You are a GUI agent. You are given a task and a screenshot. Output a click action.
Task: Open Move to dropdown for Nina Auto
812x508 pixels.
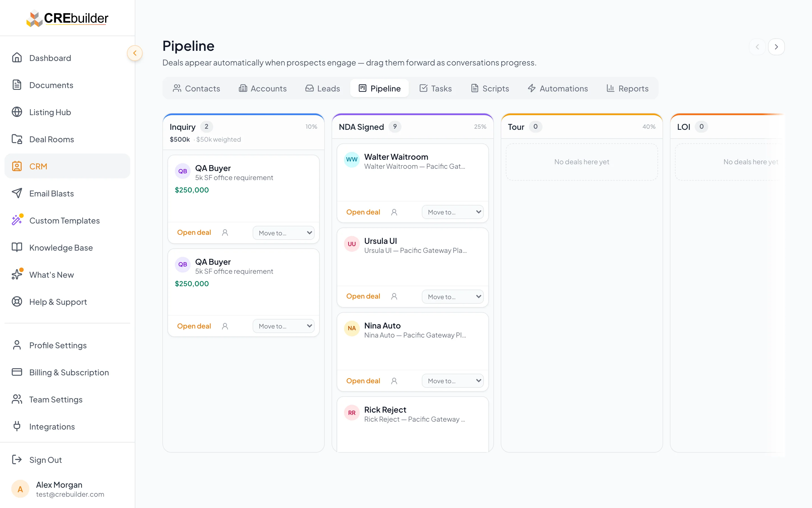[453, 381]
